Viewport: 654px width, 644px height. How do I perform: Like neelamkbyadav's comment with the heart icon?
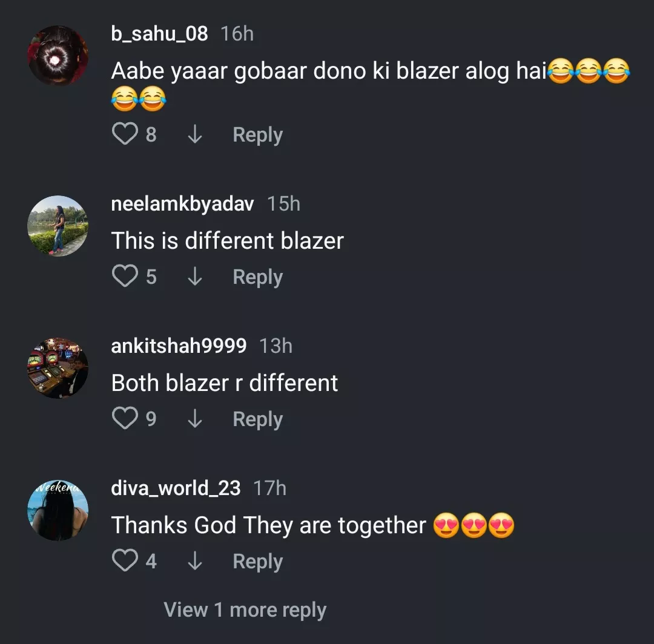125,276
